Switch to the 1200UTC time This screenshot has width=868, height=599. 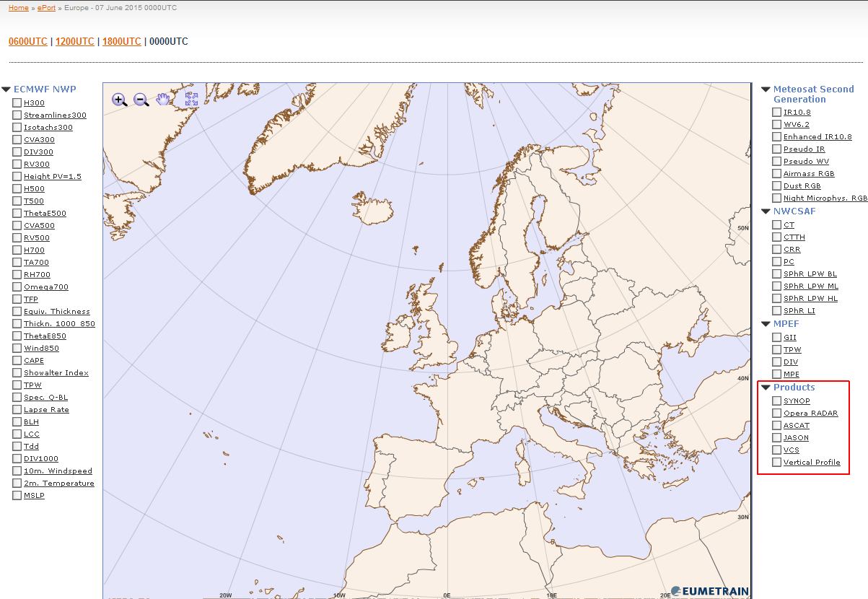75,42
